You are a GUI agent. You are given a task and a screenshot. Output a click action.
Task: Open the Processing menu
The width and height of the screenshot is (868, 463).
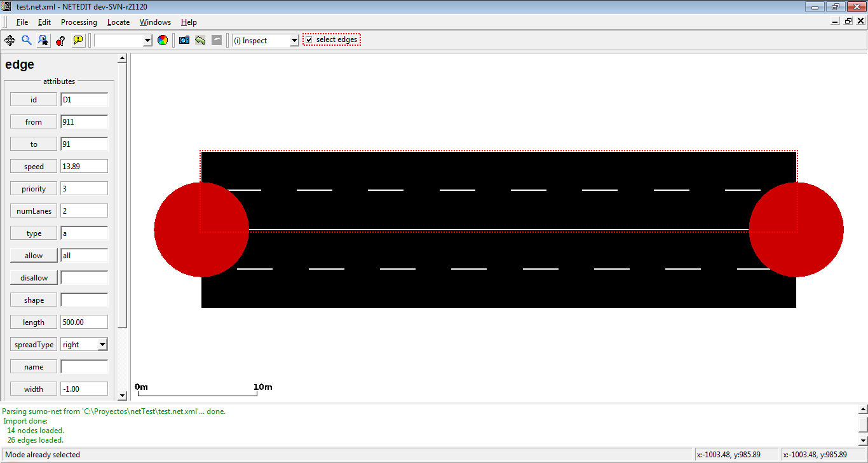click(79, 22)
